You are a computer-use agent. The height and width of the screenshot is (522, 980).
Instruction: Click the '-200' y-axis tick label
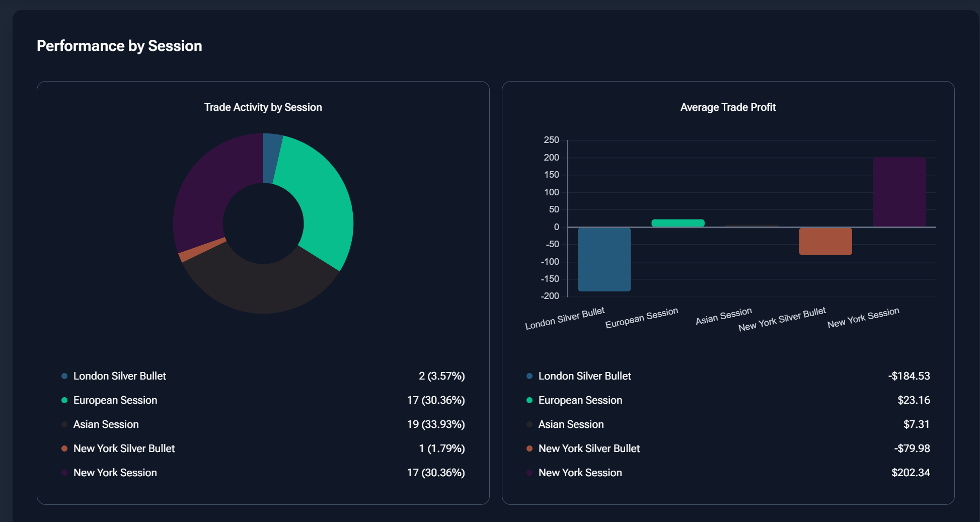pyautogui.click(x=550, y=296)
